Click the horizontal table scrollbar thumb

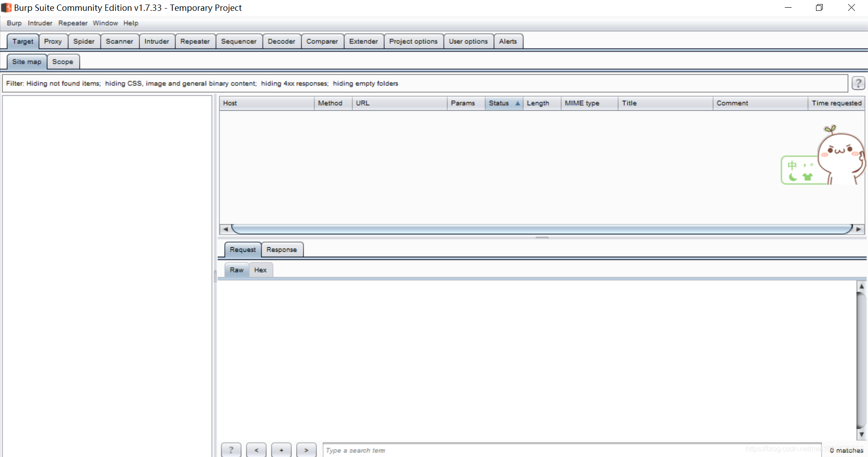point(542,229)
